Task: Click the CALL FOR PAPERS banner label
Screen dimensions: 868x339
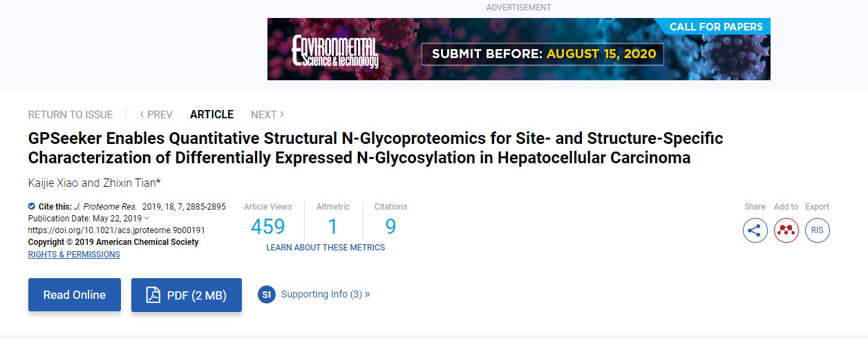Action: tap(716, 27)
